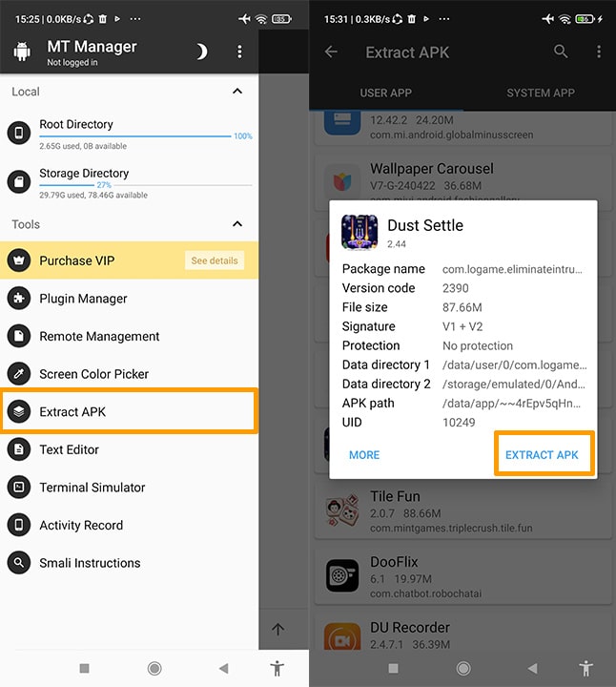Select Screen Color Picker entry
616x687 pixels.
coord(129,374)
